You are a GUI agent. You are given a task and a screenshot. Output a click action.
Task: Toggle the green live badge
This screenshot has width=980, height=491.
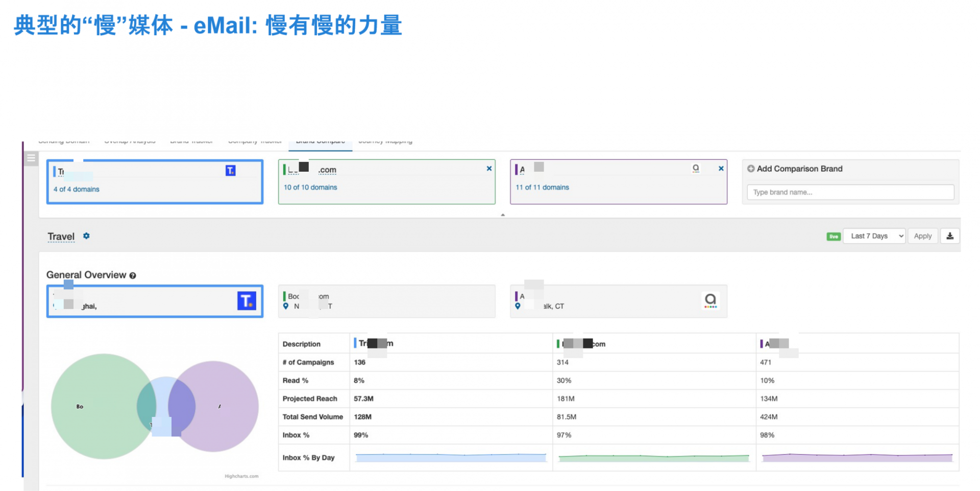pyautogui.click(x=833, y=237)
